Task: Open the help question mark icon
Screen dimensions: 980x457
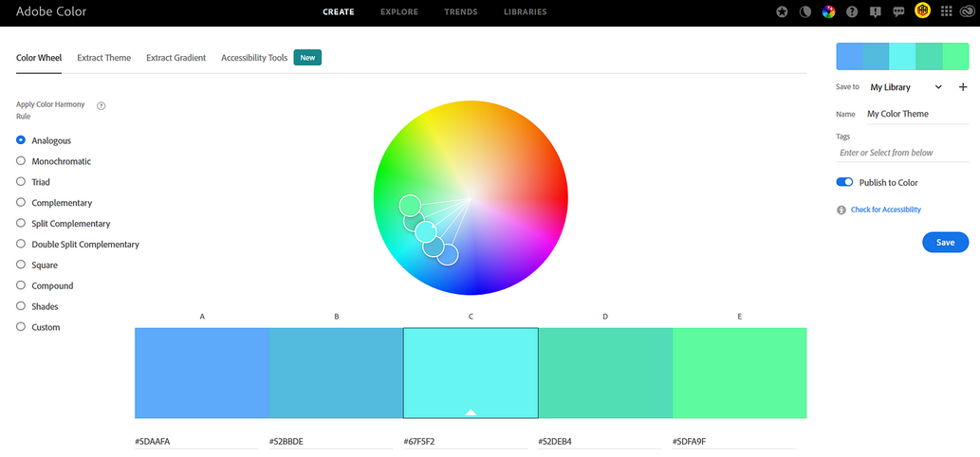Action: click(851, 12)
